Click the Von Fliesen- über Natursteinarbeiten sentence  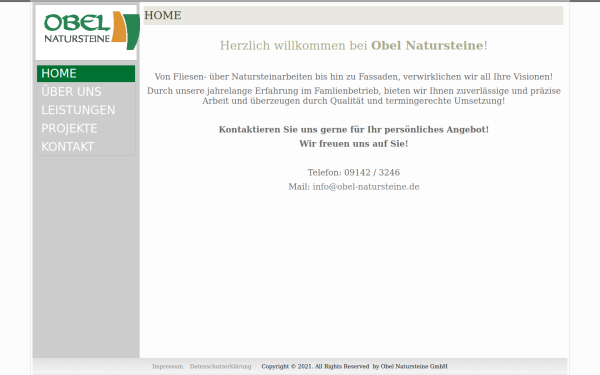click(x=354, y=77)
